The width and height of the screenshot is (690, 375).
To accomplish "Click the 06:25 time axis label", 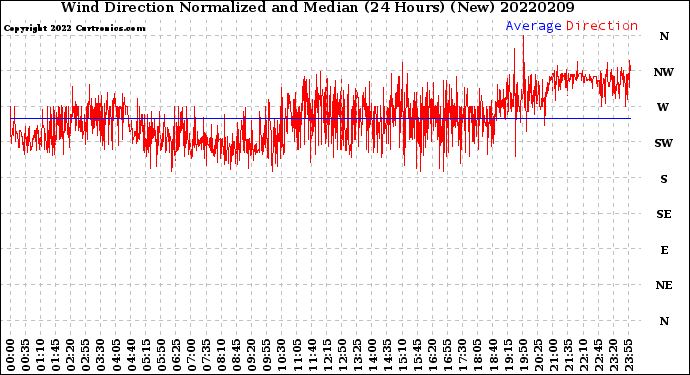I will pos(176,355).
